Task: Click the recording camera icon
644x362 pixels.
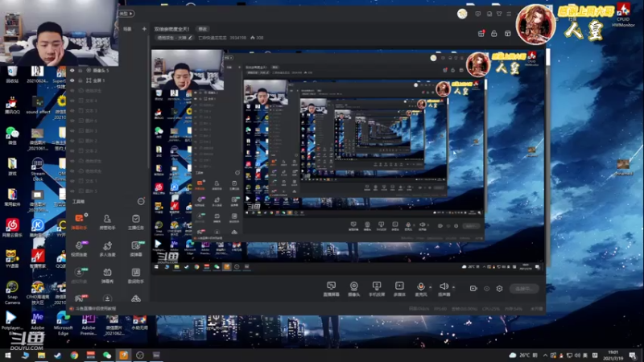Action: (x=473, y=288)
